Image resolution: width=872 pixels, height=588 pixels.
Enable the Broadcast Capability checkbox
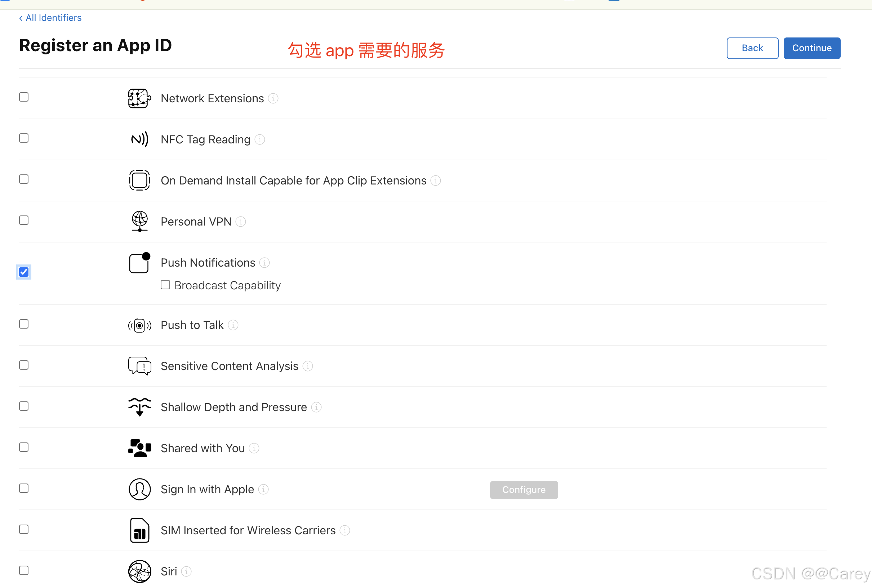click(x=165, y=285)
